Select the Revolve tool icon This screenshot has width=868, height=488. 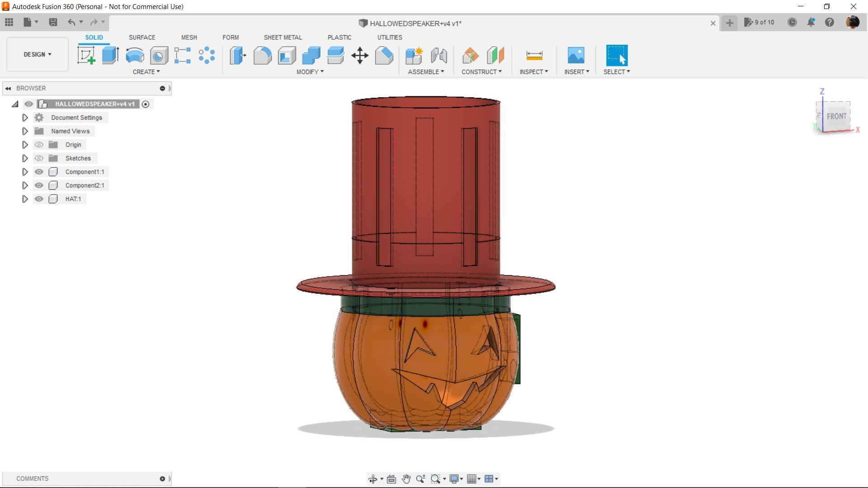click(135, 56)
